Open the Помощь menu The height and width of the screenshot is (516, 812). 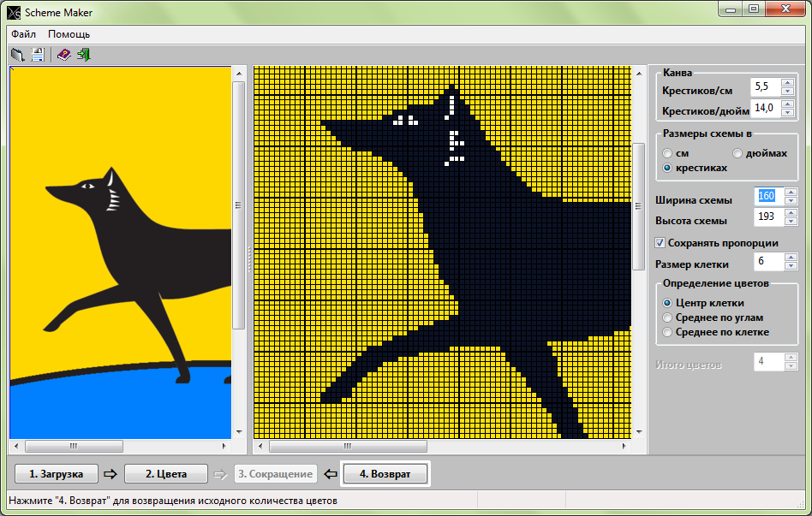[69, 34]
